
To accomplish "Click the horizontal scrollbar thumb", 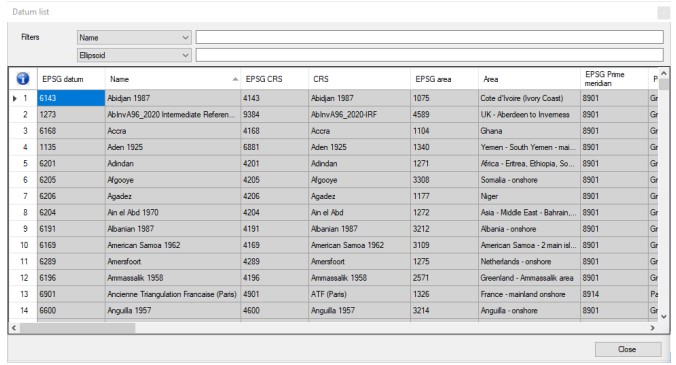I will [77, 328].
